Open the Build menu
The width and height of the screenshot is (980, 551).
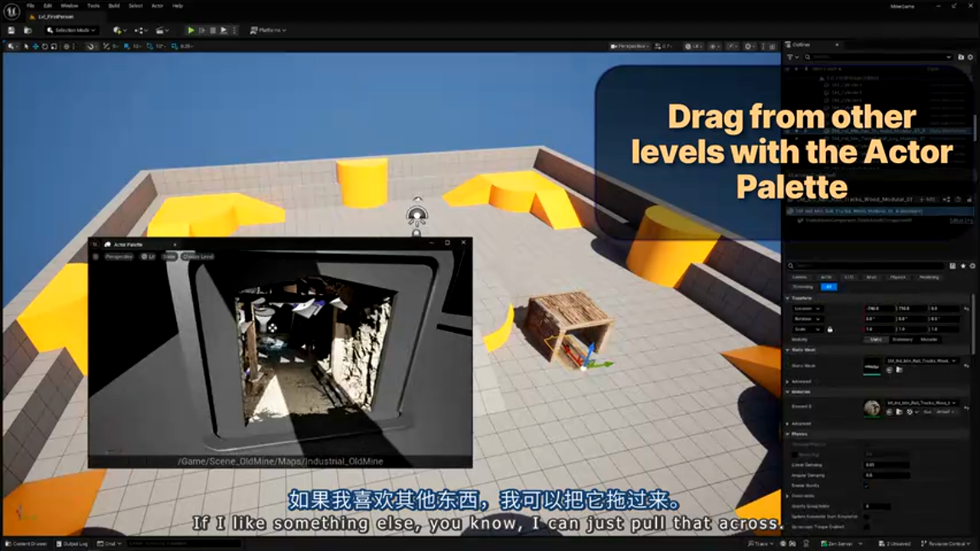(113, 5)
